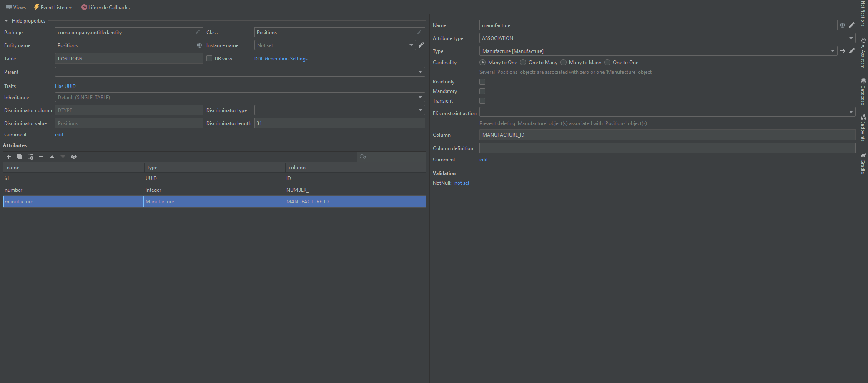This screenshot has width=868, height=383.
Task: Switch to the Views tab
Action: coord(16,7)
